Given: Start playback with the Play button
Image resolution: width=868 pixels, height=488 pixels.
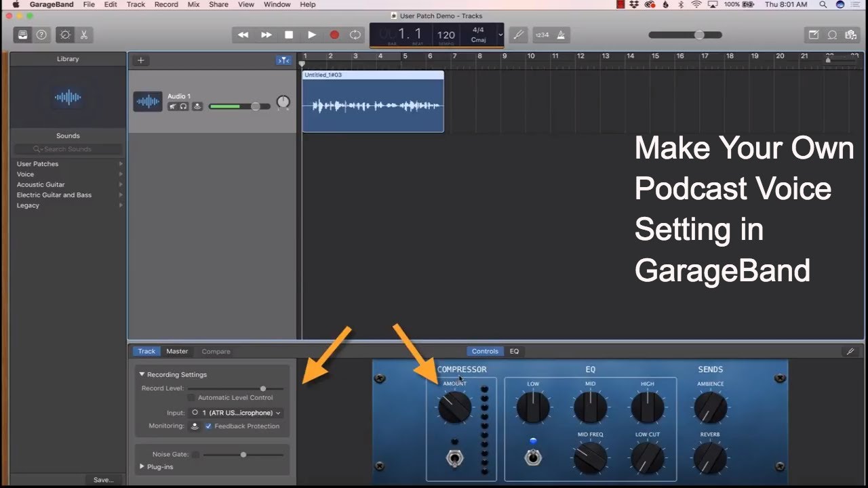Looking at the screenshot, I should pyautogui.click(x=312, y=35).
